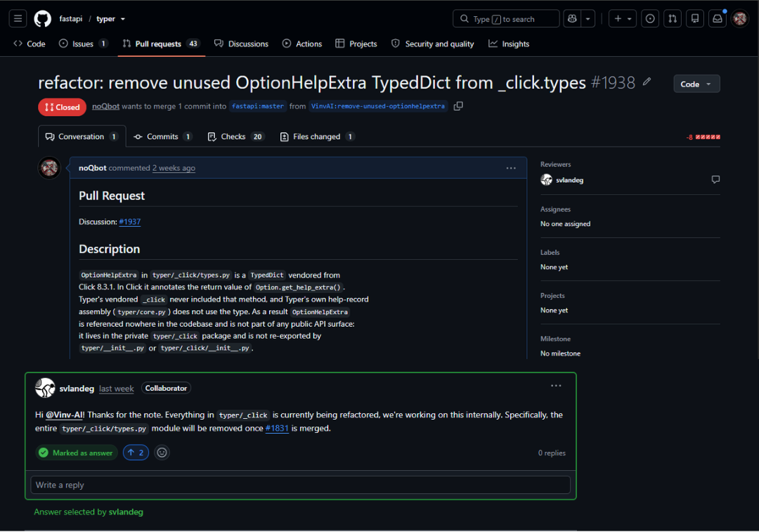Open the header Issues circle-dot icon
The width and height of the screenshot is (759, 532).
click(x=650, y=19)
